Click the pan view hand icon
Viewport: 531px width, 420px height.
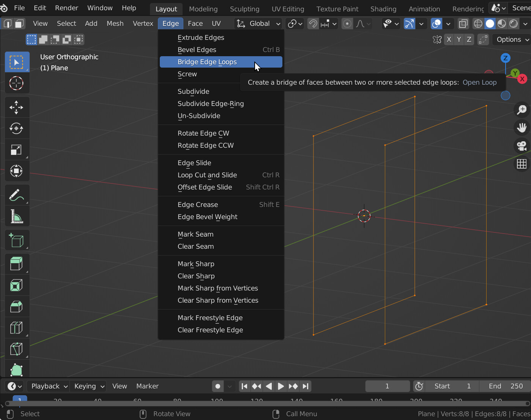[x=522, y=128]
